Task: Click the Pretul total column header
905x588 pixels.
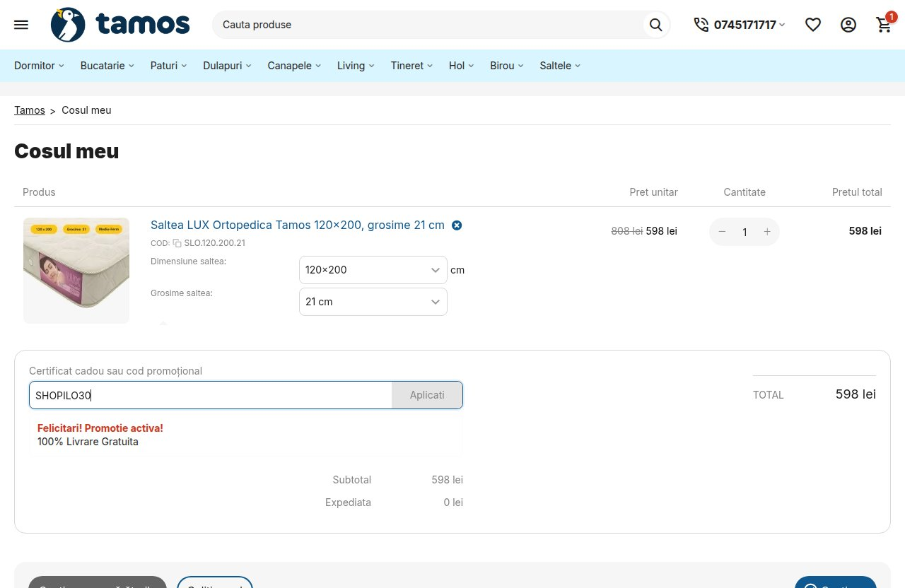Action: click(857, 192)
